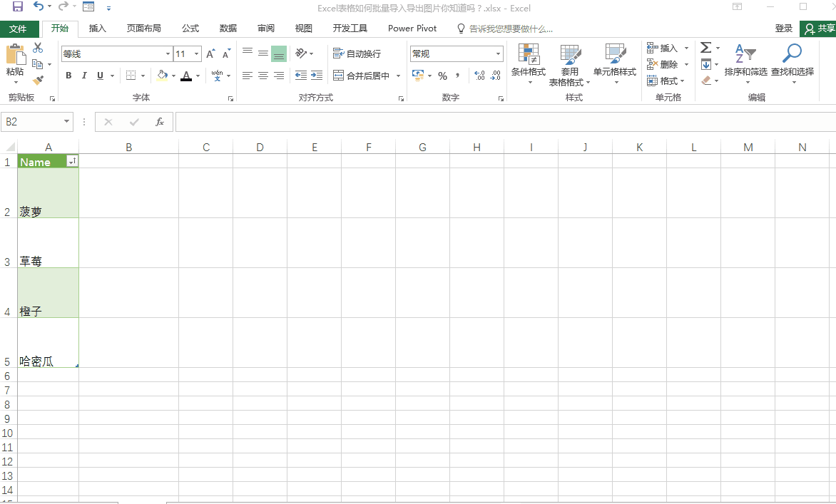Toggle bold formatting

pyautogui.click(x=68, y=76)
